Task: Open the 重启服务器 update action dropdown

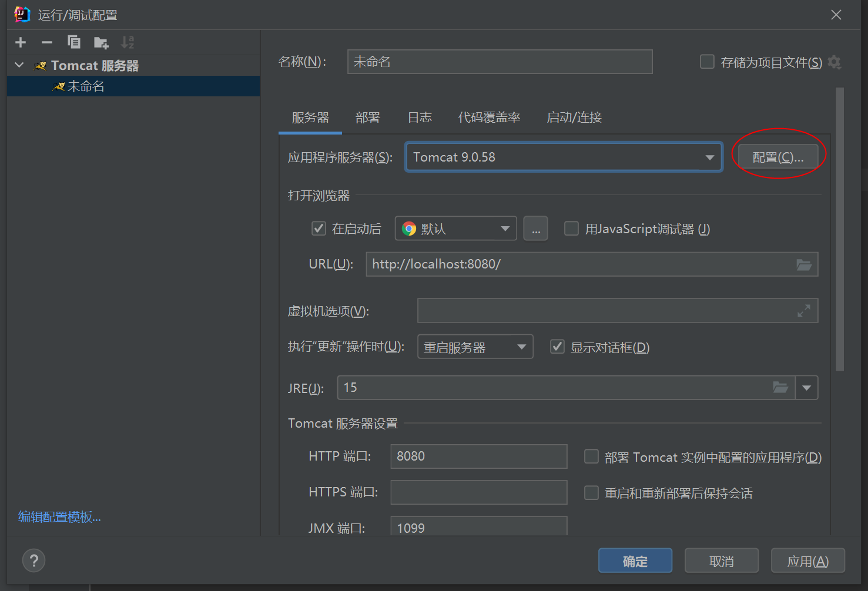Action: (x=475, y=347)
